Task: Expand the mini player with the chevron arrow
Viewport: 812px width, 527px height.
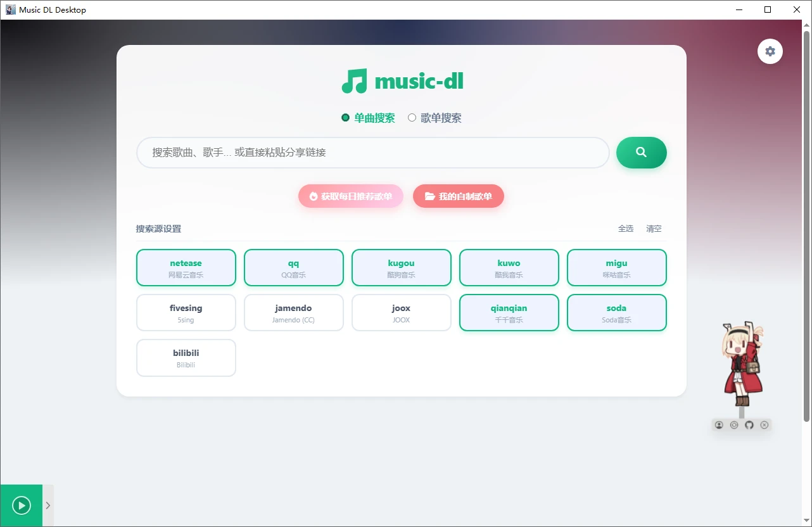Action: tap(48, 505)
